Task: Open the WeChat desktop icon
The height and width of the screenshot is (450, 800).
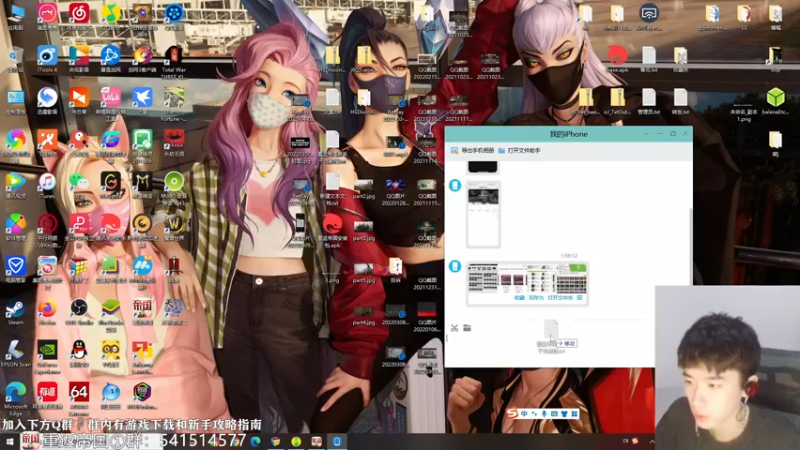Action: [x=79, y=185]
